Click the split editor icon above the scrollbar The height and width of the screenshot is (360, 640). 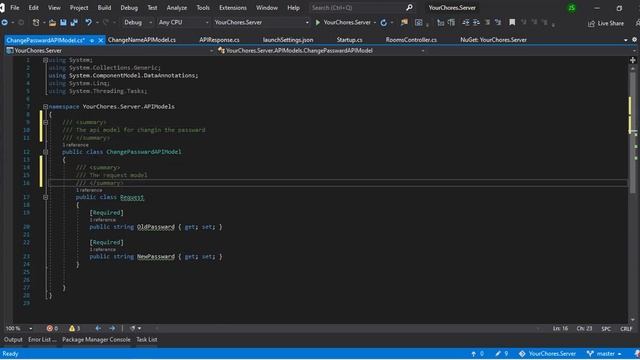coord(633,60)
